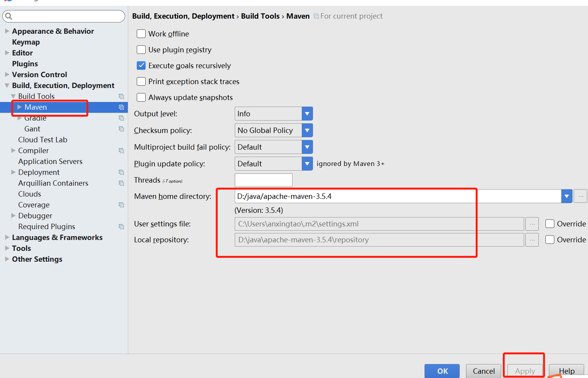Click project-level icon on Required Plugins row
Screen dimensions: 588x378
(121, 226)
